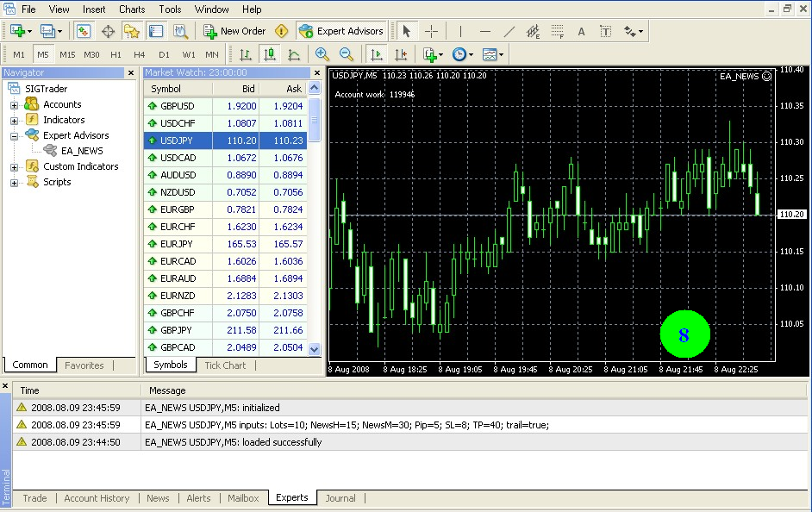The width and height of the screenshot is (812, 512).
Task: Select the arrow cursor tool
Action: pos(407,32)
